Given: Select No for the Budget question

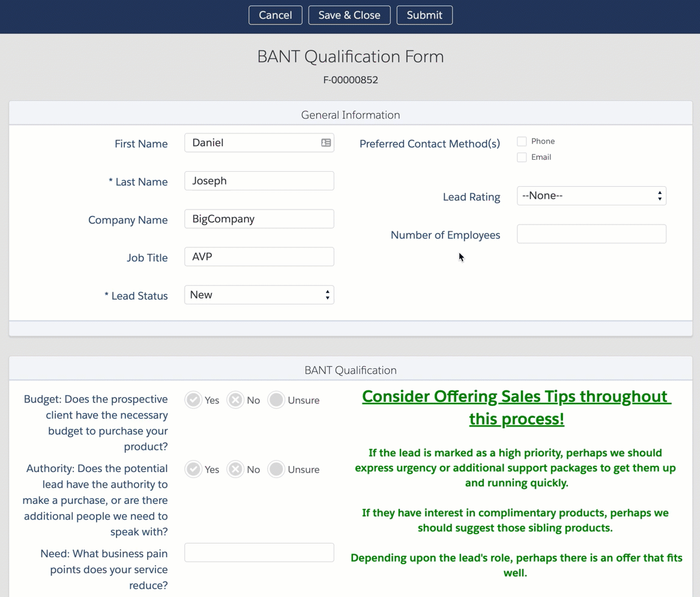Looking at the screenshot, I should pos(235,400).
